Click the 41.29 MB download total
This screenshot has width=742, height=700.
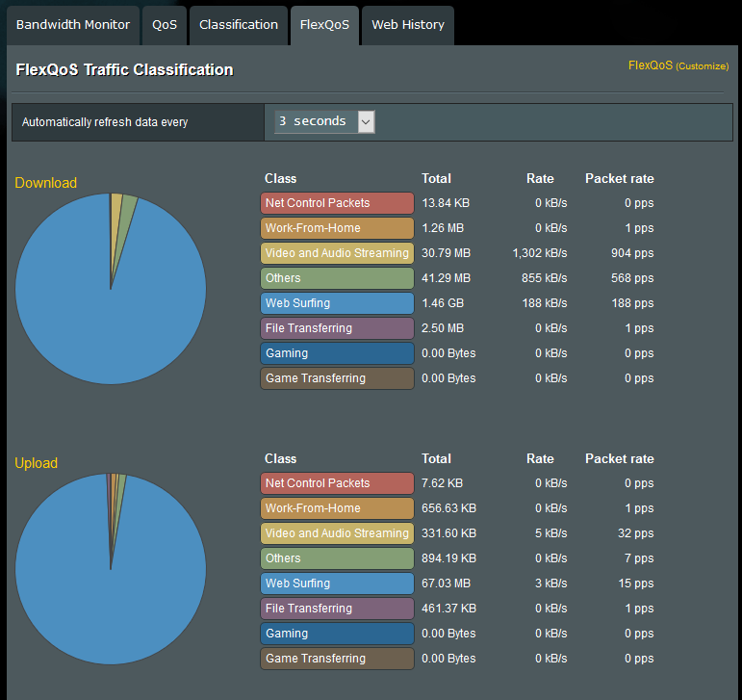(x=446, y=278)
